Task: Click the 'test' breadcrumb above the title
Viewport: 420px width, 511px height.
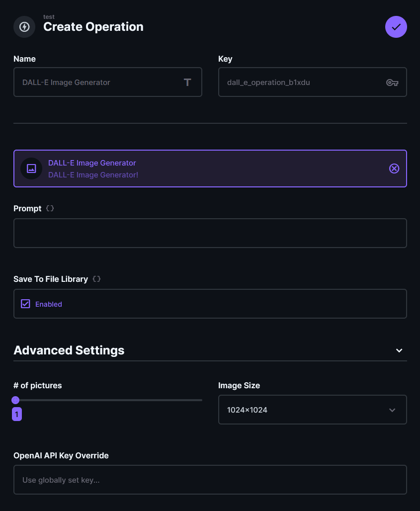Action: [49, 16]
